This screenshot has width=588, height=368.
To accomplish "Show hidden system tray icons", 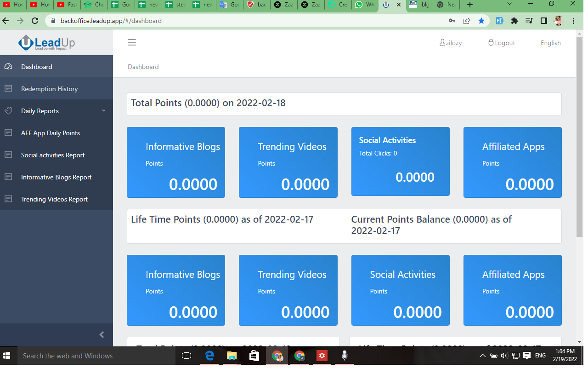I will (483, 356).
